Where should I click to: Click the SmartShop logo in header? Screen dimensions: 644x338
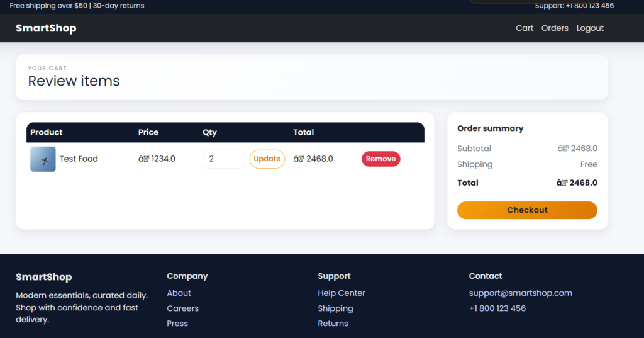click(x=46, y=28)
